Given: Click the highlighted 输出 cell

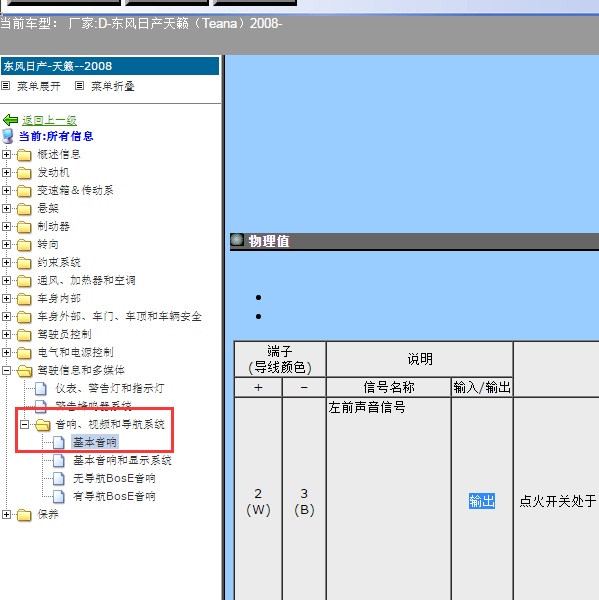Looking at the screenshot, I should click(482, 501).
